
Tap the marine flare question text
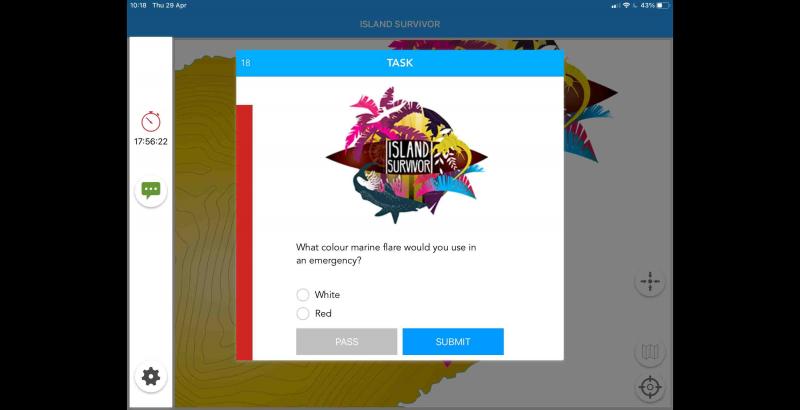tap(386, 254)
